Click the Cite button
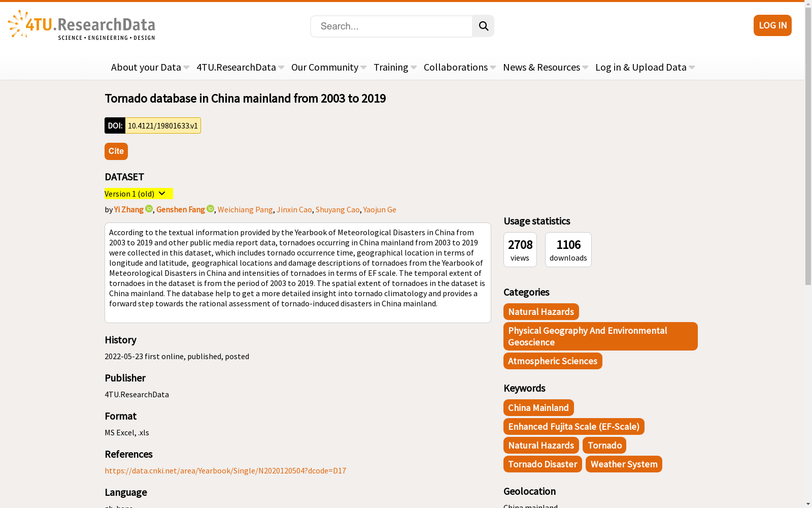The height and width of the screenshot is (508, 812). (x=116, y=151)
